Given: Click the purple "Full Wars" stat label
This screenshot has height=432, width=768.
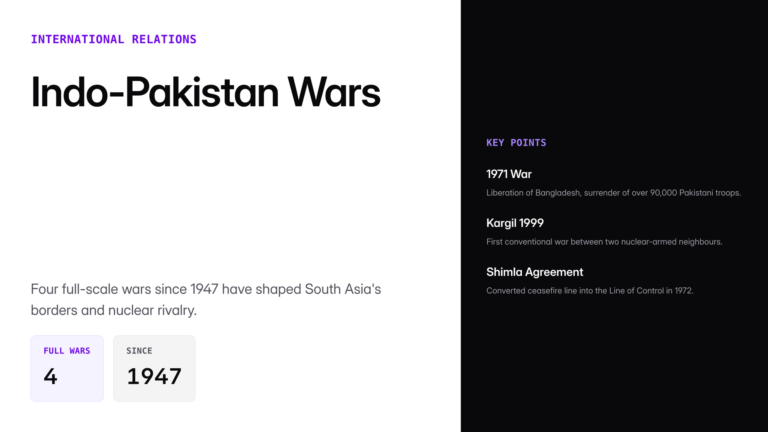Looking at the screenshot, I should click(x=67, y=351).
